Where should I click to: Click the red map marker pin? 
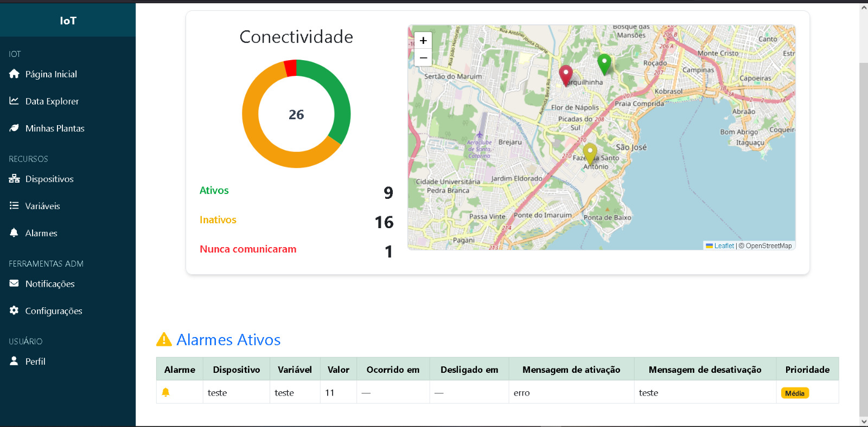[x=566, y=76]
